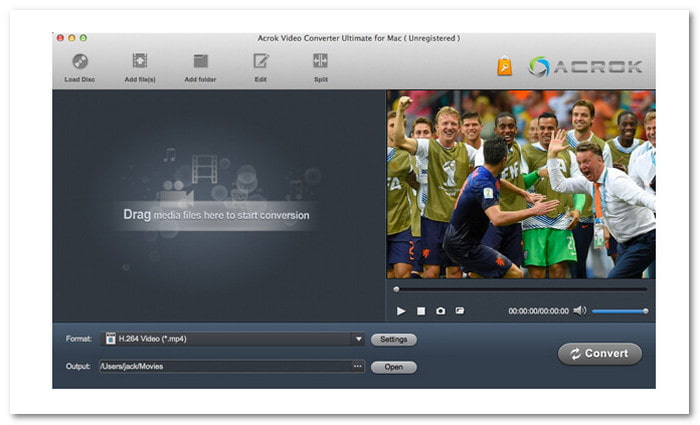Click the video preview image
700x425 pixels.
pos(521,184)
